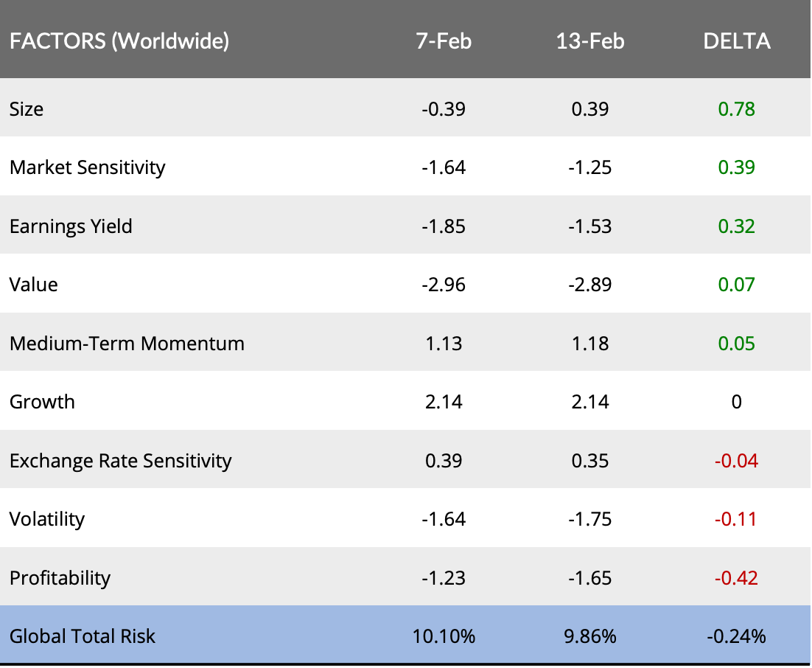Click the green 0.78 delta value
Screen dimensions: 812x668
point(737,109)
